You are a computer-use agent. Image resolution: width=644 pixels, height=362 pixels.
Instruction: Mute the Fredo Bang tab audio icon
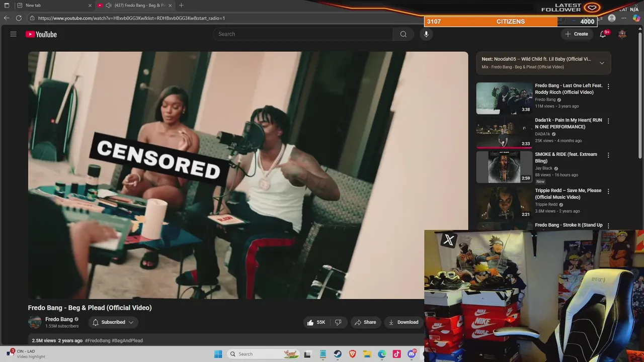click(x=108, y=6)
